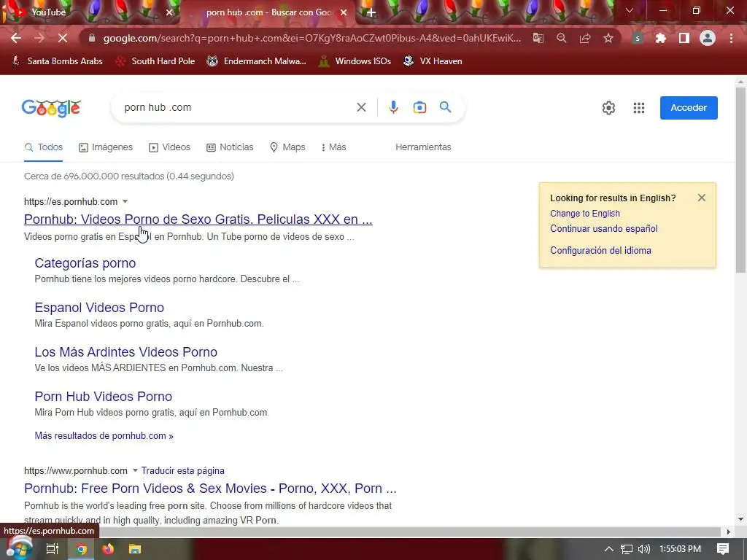
Task: Expand the Más search categories menu
Action: click(333, 147)
